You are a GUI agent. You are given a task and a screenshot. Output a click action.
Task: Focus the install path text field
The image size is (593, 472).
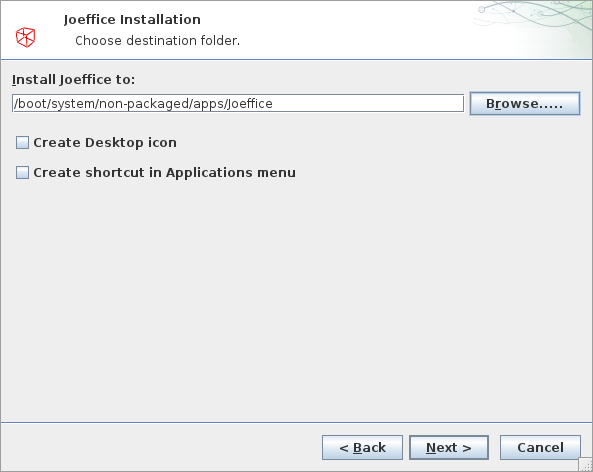pyautogui.click(x=238, y=103)
